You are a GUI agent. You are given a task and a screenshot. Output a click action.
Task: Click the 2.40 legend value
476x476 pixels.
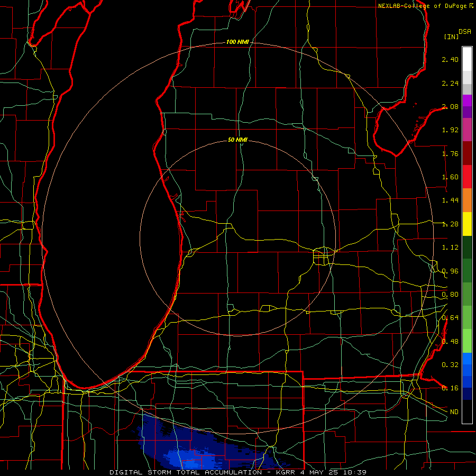pos(450,59)
